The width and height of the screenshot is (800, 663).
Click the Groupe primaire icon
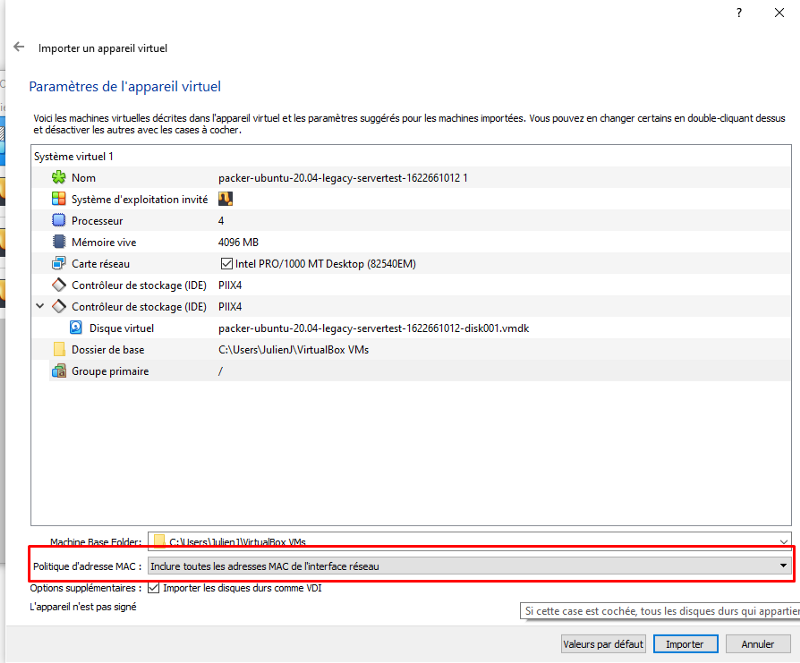pos(58,371)
